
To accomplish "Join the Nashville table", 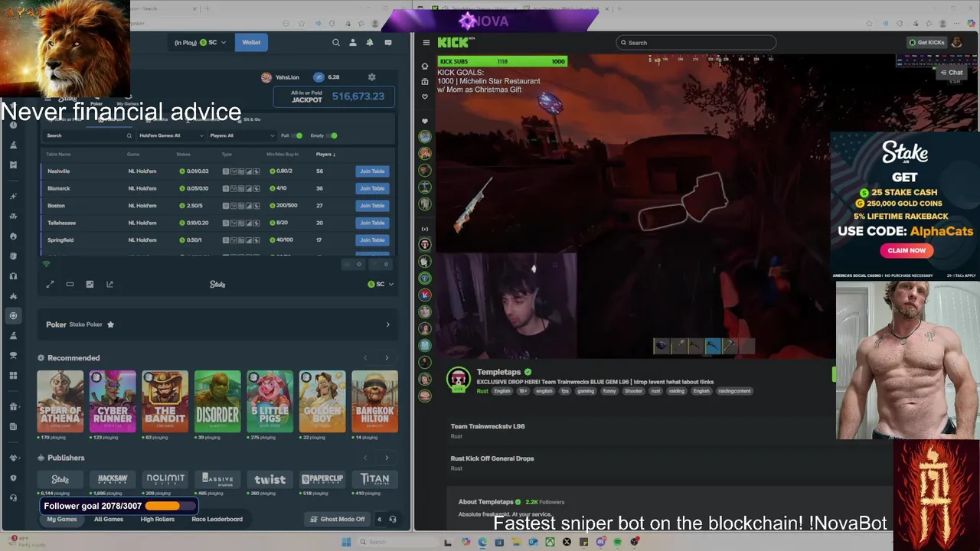I will (372, 171).
